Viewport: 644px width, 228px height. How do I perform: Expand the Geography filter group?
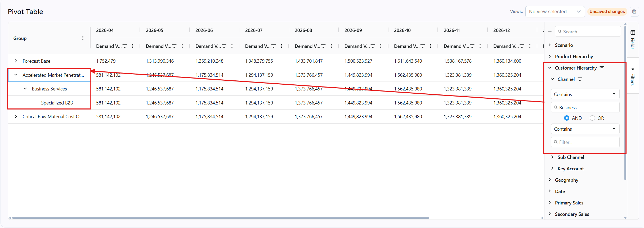click(x=550, y=180)
